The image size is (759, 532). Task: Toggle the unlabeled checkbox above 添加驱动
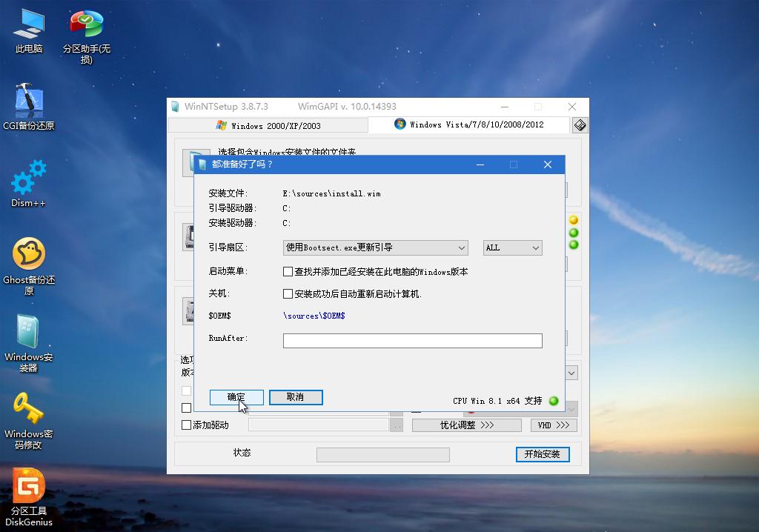[186, 408]
